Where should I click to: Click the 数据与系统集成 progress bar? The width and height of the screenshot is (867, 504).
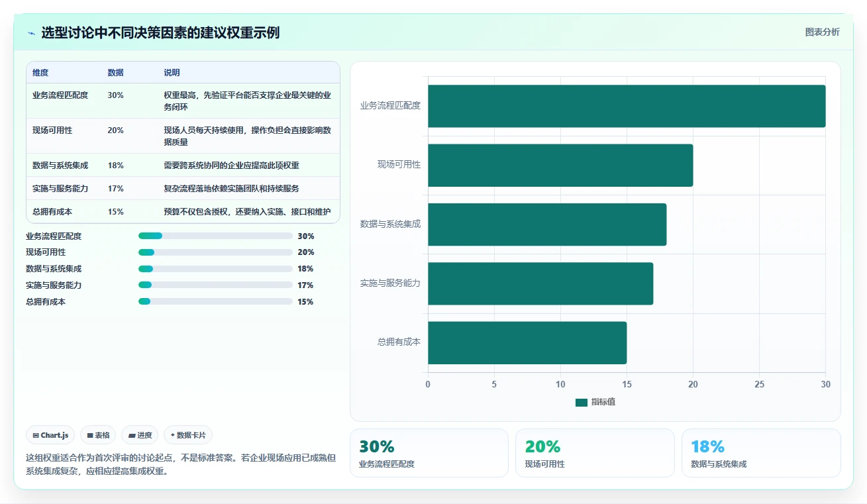[x=215, y=269]
